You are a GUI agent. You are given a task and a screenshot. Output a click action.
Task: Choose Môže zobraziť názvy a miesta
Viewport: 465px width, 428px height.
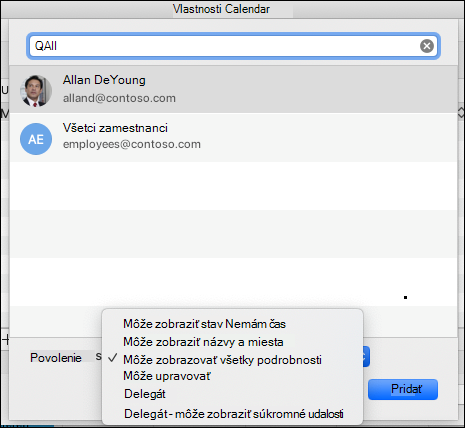click(x=203, y=342)
